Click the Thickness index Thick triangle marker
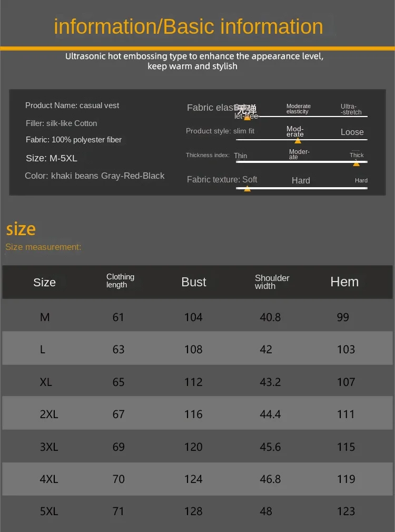 tap(357, 163)
